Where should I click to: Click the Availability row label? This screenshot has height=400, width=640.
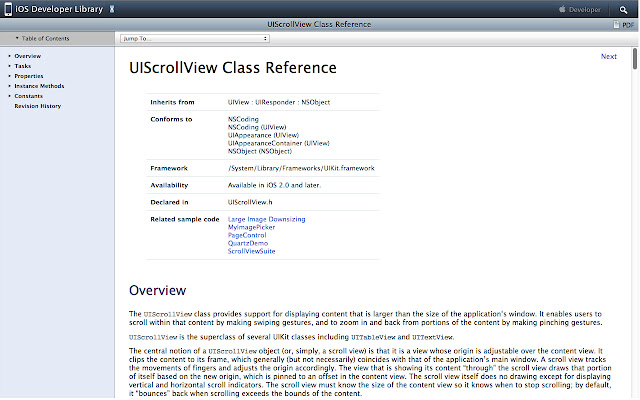(169, 185)
